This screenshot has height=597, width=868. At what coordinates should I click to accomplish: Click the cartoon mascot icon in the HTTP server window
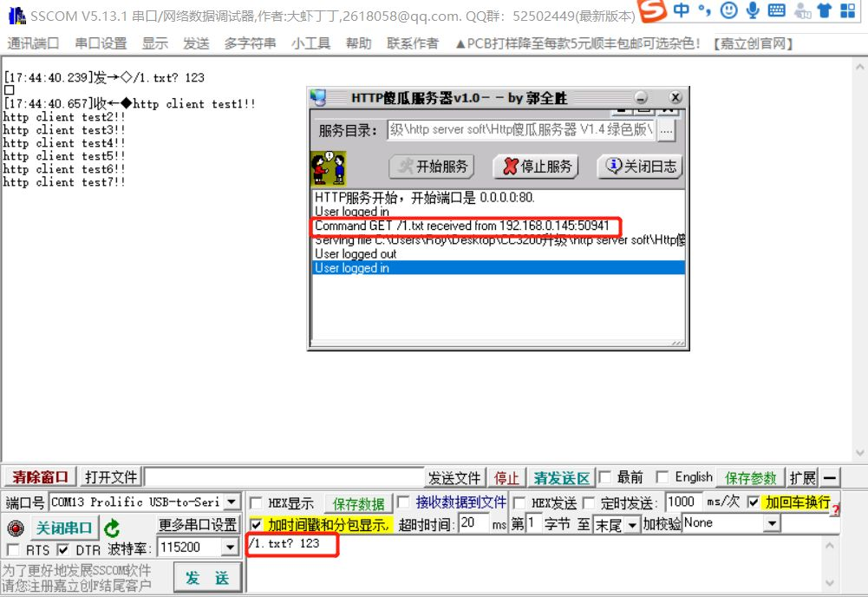tap(330, 165)
